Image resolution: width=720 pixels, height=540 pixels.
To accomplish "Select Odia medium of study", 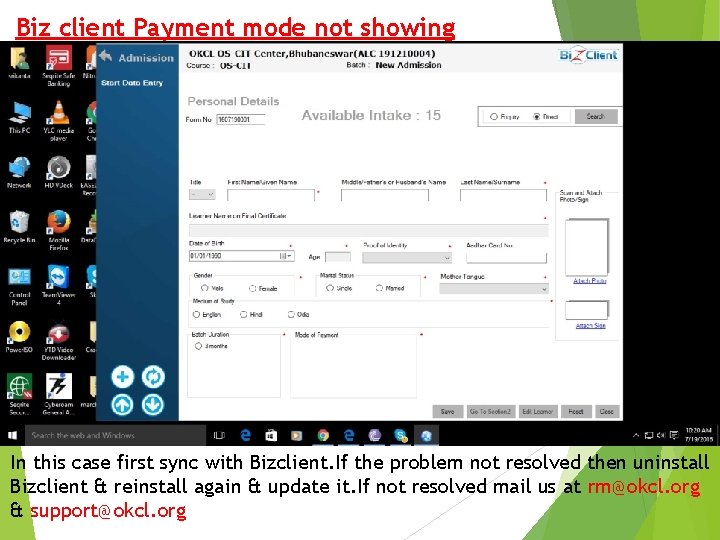I will pyautogui.click(x=291, y=315).
